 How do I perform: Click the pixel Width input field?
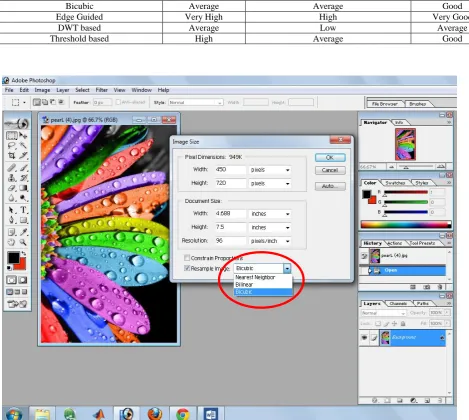[230, 170]
